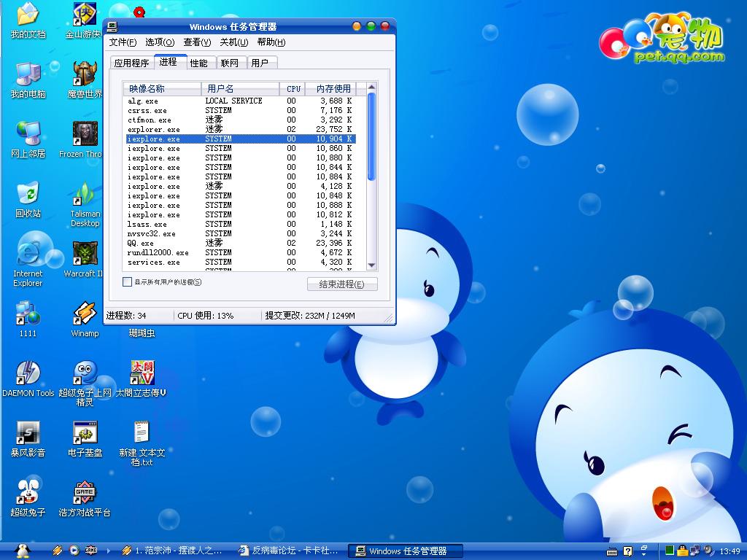Open the 查看(V) menu
747x560 pixels.
coord(197,42)
